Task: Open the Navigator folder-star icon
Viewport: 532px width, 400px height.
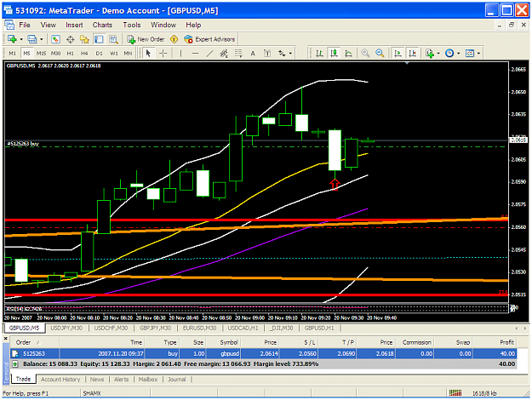Action: pos(84,39)
